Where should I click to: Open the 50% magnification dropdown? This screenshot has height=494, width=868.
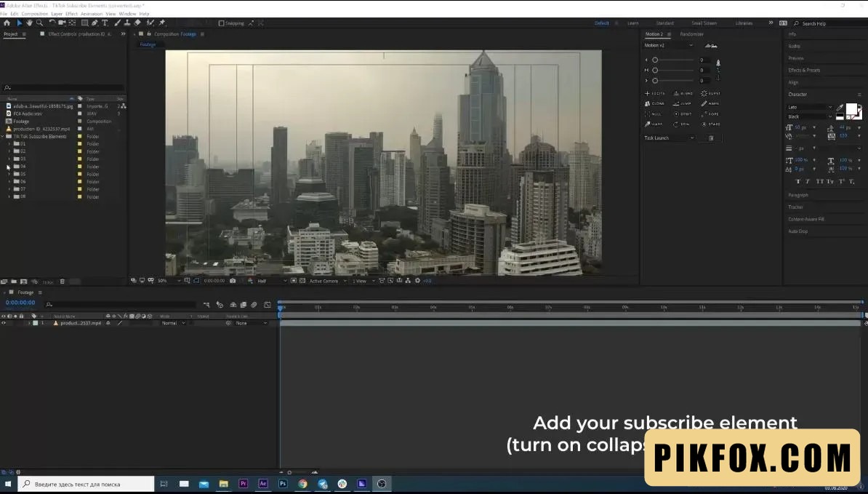168,281
